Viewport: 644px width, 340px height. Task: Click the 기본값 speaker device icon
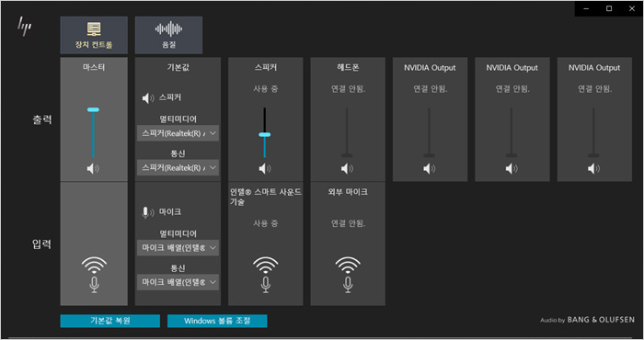point(148,98)
